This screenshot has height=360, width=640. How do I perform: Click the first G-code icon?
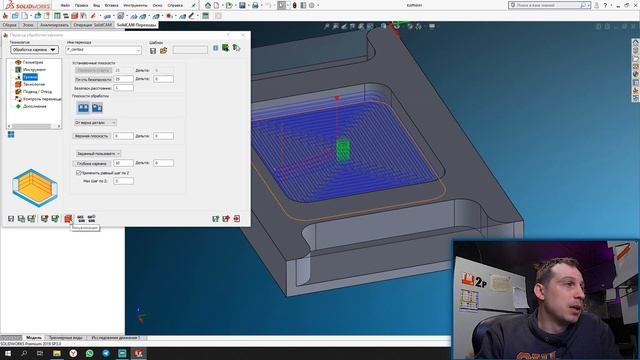pyautogui.click(x=81, y=219)
